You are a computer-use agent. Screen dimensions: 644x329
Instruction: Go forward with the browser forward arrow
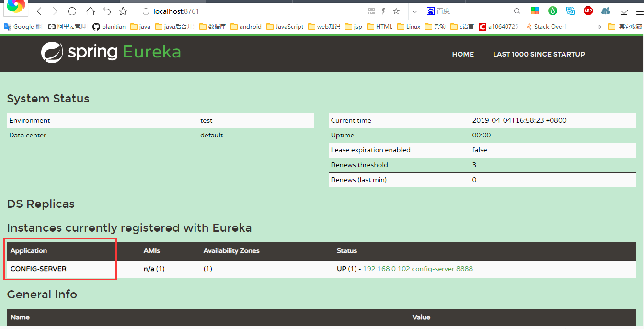click(55, 11)
